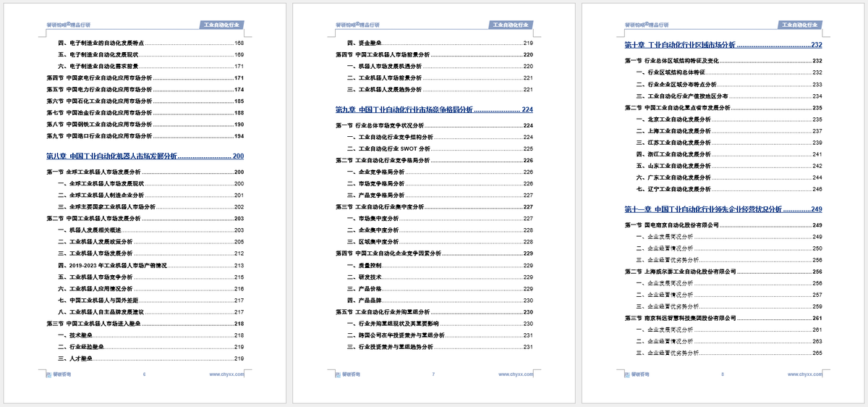Select 六、工业机器人应用情况分析
The image size is (868, 407).
[150, 289]
